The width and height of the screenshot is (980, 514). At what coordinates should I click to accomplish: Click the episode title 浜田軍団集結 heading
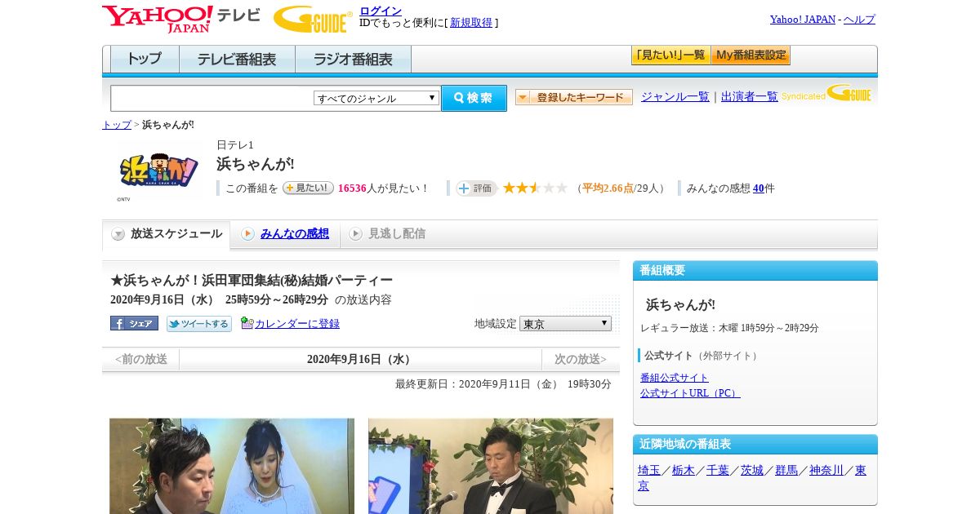[252, 281]
